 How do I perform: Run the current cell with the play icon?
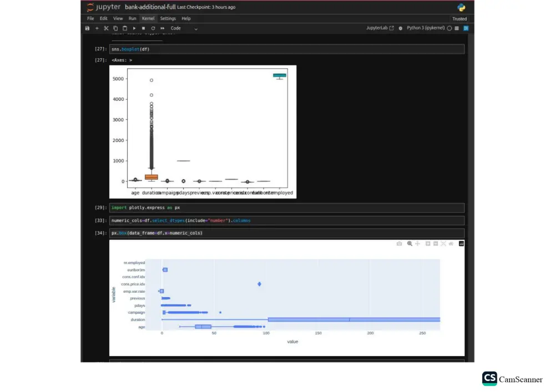pos(134,28)
